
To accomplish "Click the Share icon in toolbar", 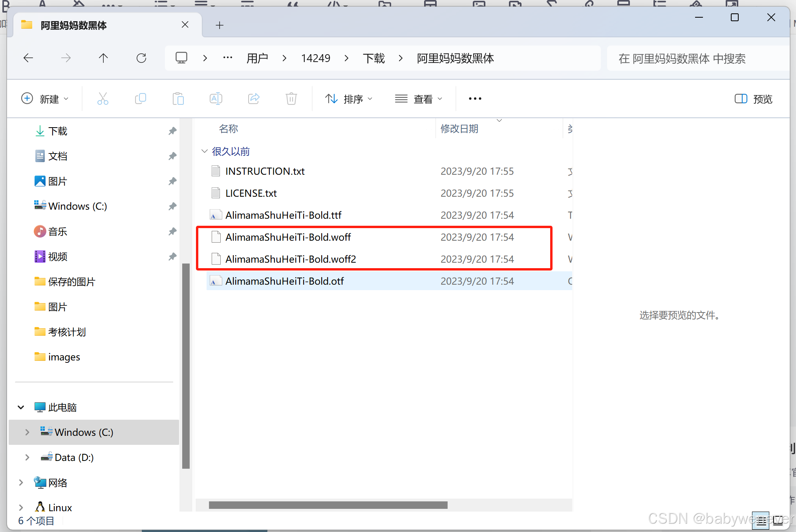I will pyautogui.click(x=254, y=99).
